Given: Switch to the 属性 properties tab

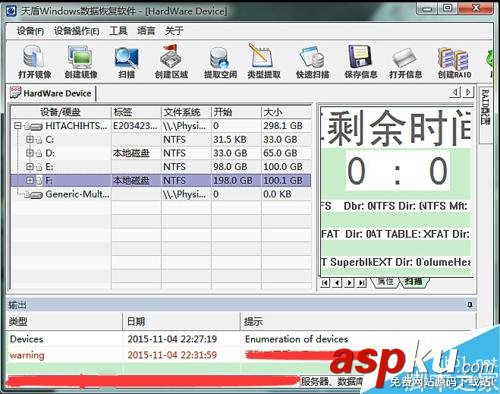Looking at the screenshot, I should click(385, 282).
